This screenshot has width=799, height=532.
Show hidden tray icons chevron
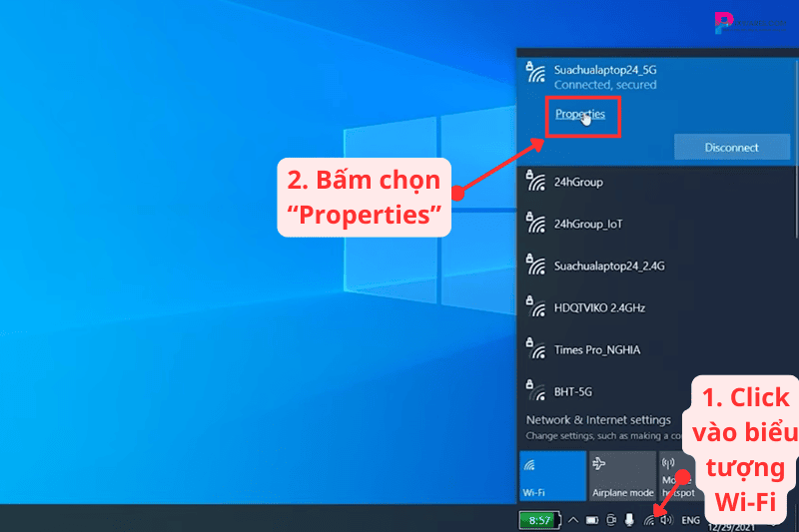573,520
